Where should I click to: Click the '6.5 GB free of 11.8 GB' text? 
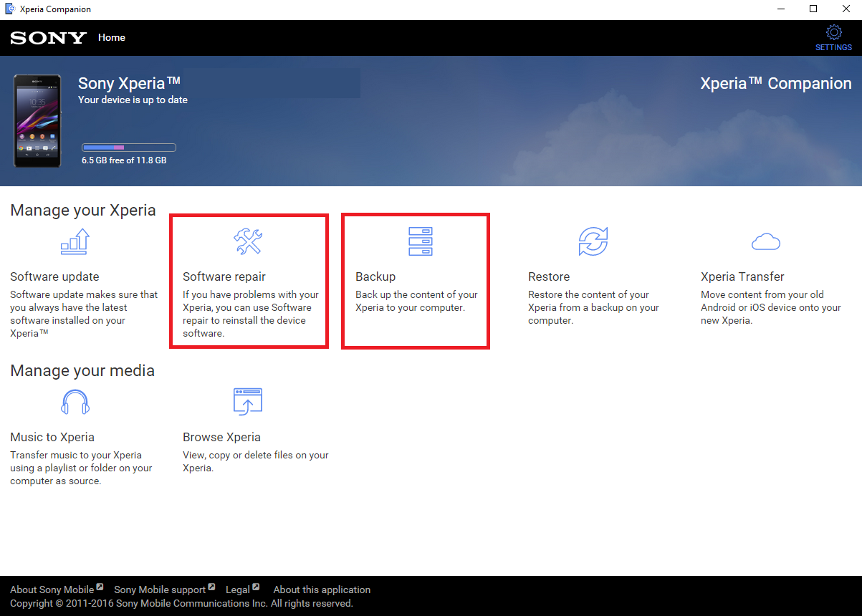(124, 160)
